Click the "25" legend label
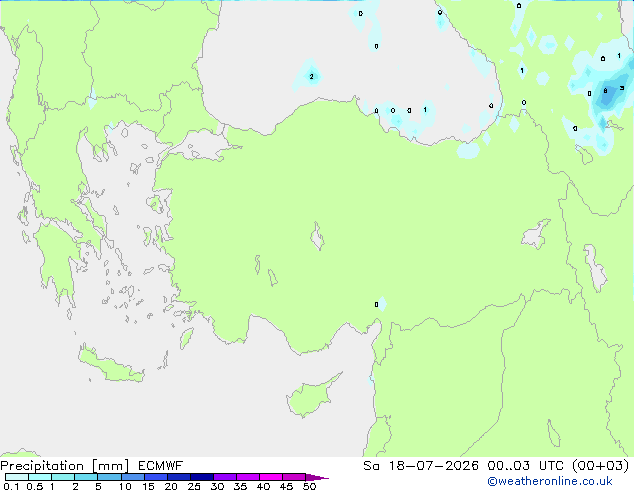This screenshot has width=634, height=490. click(x=194, y=486)
